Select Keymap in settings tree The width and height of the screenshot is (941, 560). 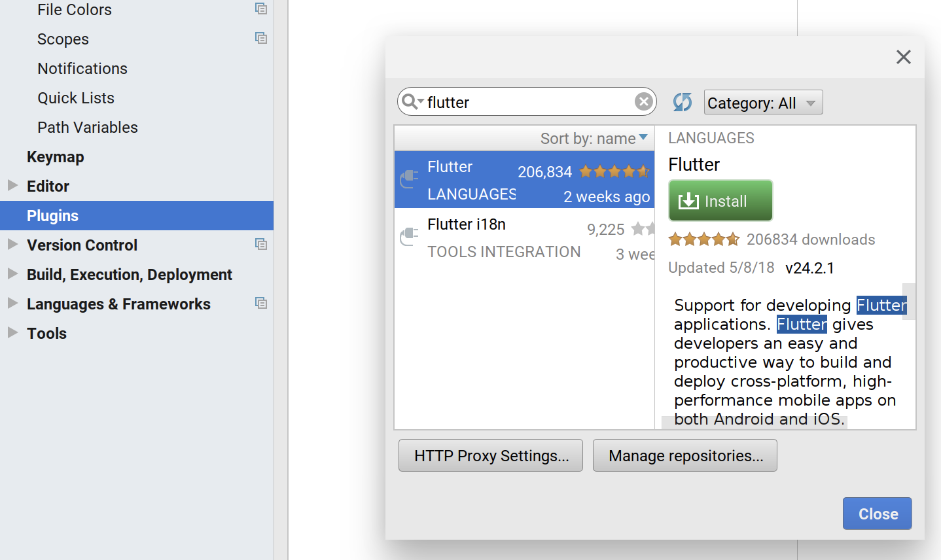(x=56, y=157)
